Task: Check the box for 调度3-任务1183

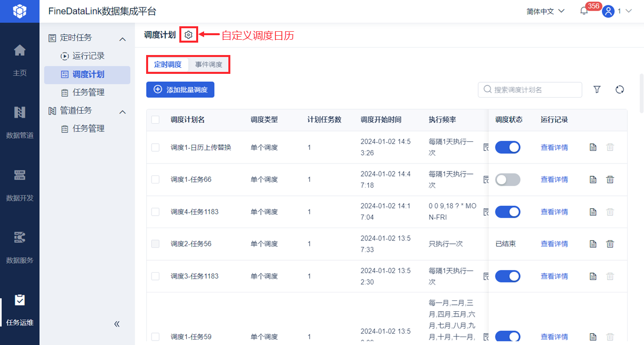Action: coord(156,276)
